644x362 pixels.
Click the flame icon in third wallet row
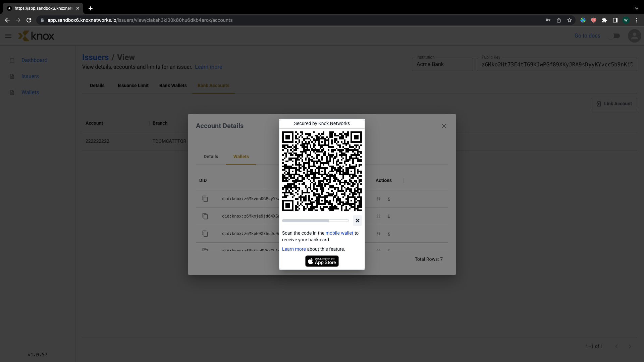click(389, 234)
